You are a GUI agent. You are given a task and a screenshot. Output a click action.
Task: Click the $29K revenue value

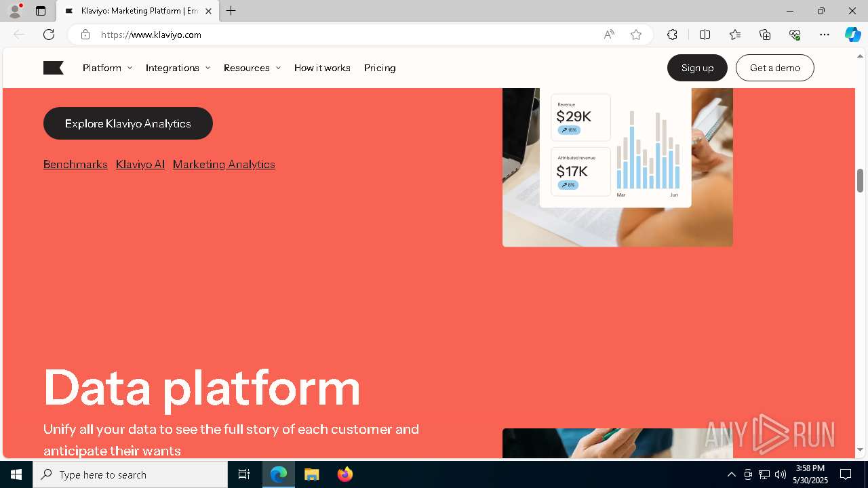click(574, 117)
